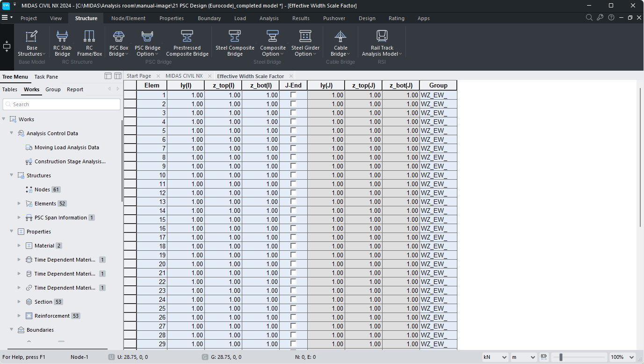Open the Cable Bridge tool
Screen dimensions: 644x364
tap(340, 44)
